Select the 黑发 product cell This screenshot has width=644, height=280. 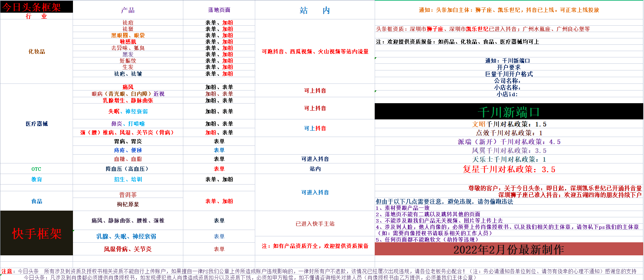point(128,54)
